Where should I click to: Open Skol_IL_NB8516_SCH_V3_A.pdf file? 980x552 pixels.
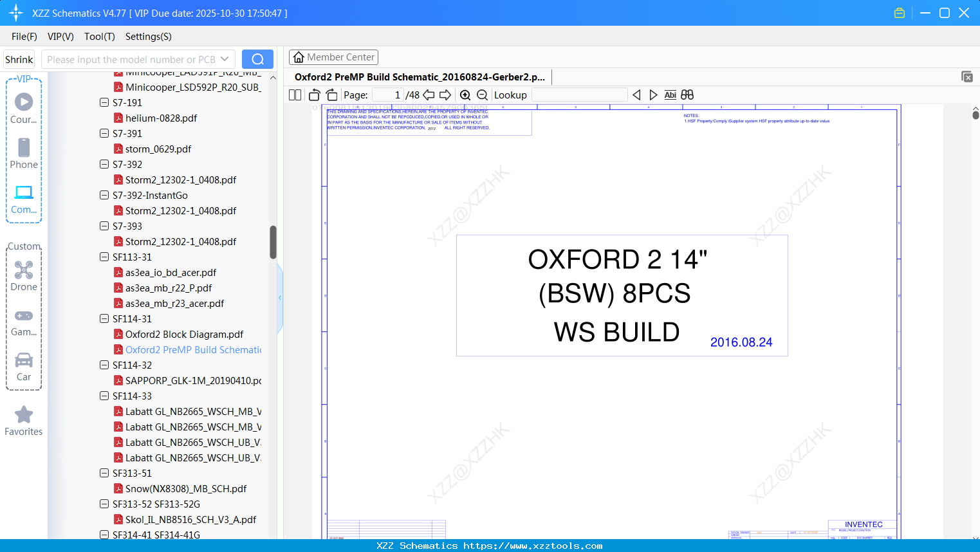pyautogui.click(x=190, y=520)
